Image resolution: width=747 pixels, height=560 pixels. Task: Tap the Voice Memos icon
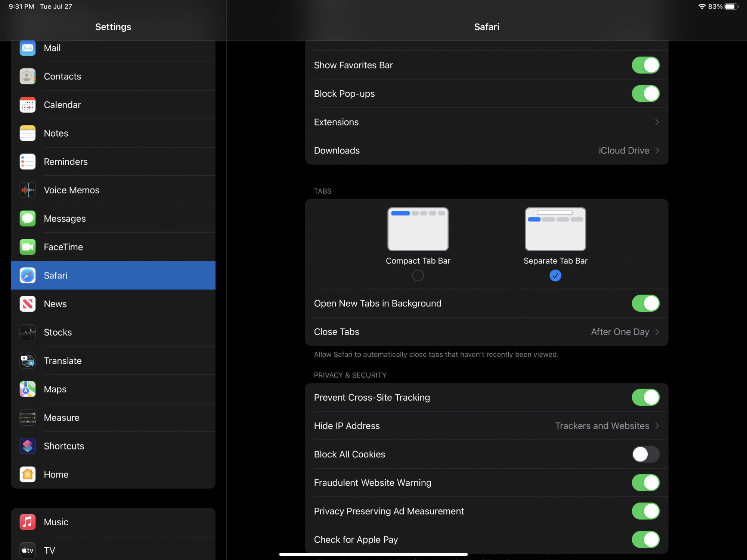[27, 190]
